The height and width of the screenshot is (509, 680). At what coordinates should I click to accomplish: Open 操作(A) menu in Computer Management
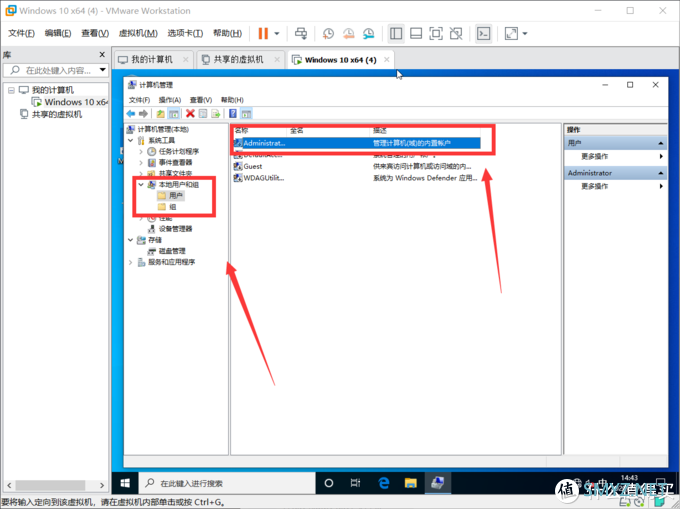point(170,100)
